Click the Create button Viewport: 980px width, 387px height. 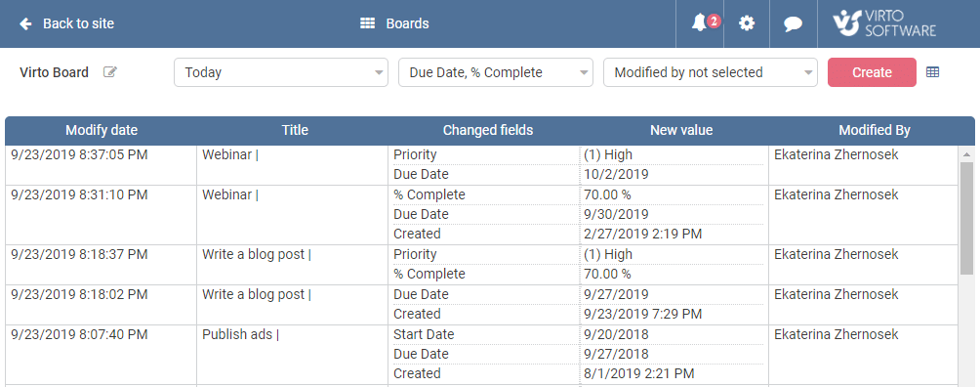pyautogui.click(x=872, y=72)
